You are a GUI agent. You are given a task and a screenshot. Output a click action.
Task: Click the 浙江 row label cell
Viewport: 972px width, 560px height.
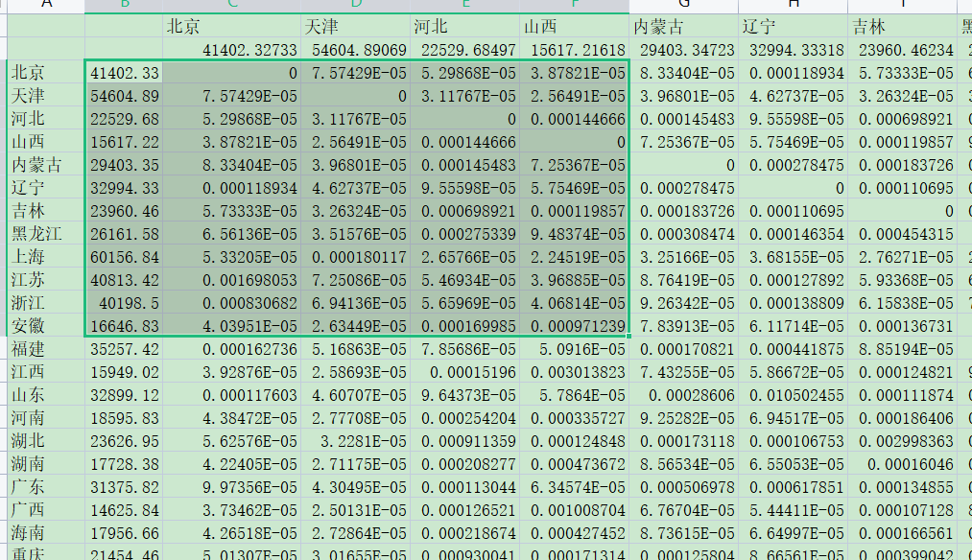(46, 303)
